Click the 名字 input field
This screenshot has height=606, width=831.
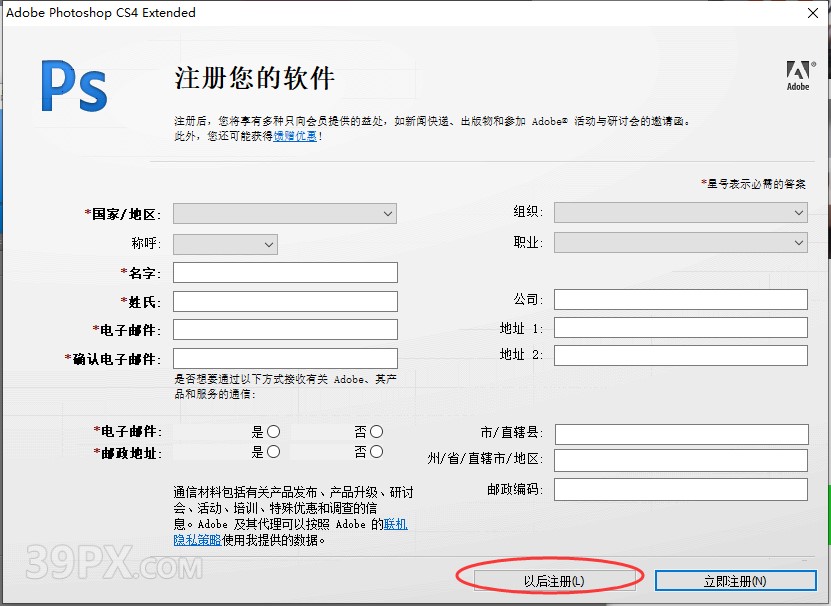tap(283, 271)
